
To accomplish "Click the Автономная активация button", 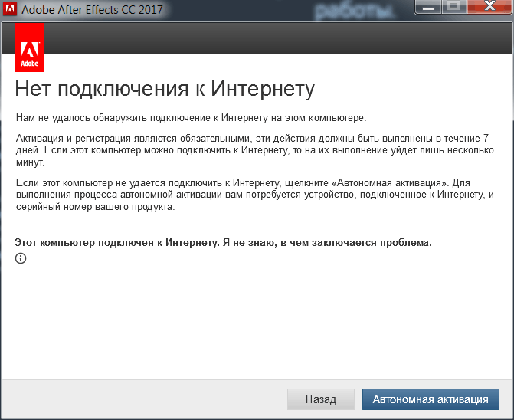I will point(431,399).
